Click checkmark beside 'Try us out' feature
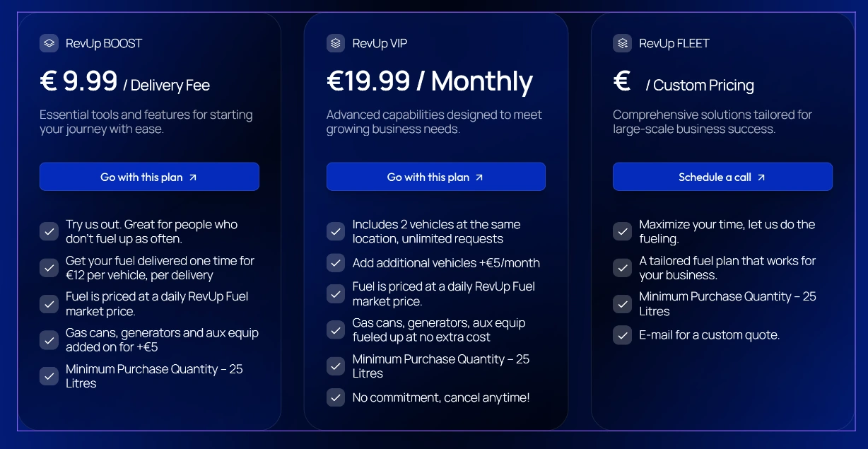This screenshot has height=449, width=868. pyautogui.click(x=49, y=231)
